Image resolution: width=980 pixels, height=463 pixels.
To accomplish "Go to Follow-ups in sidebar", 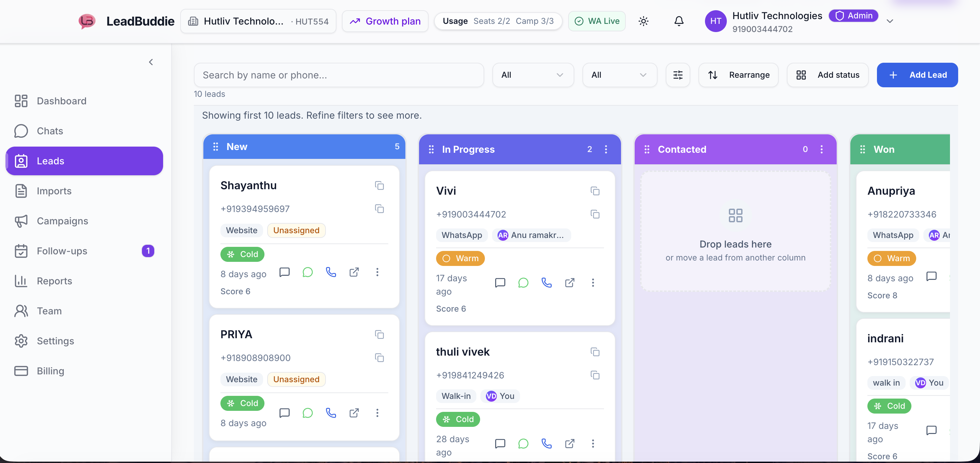I will pos(62,251).
